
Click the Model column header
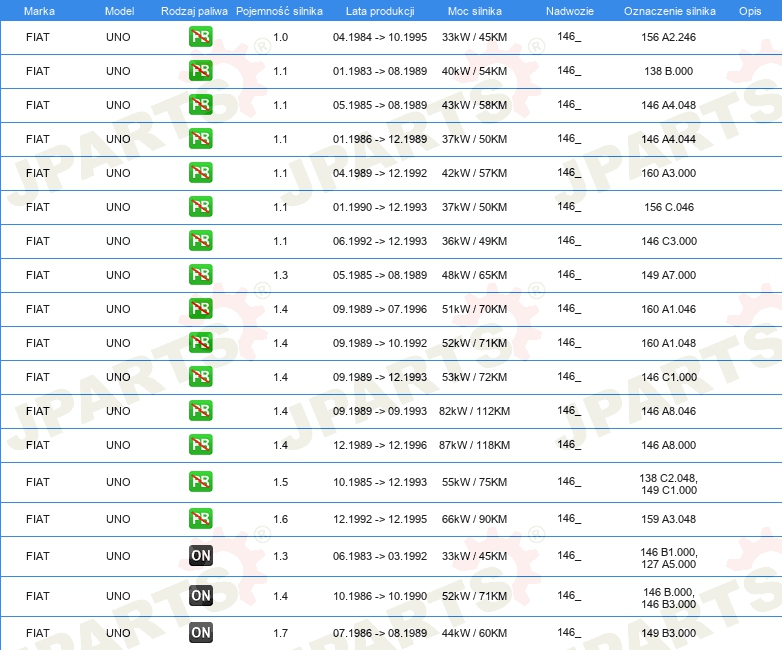[119, 11]
